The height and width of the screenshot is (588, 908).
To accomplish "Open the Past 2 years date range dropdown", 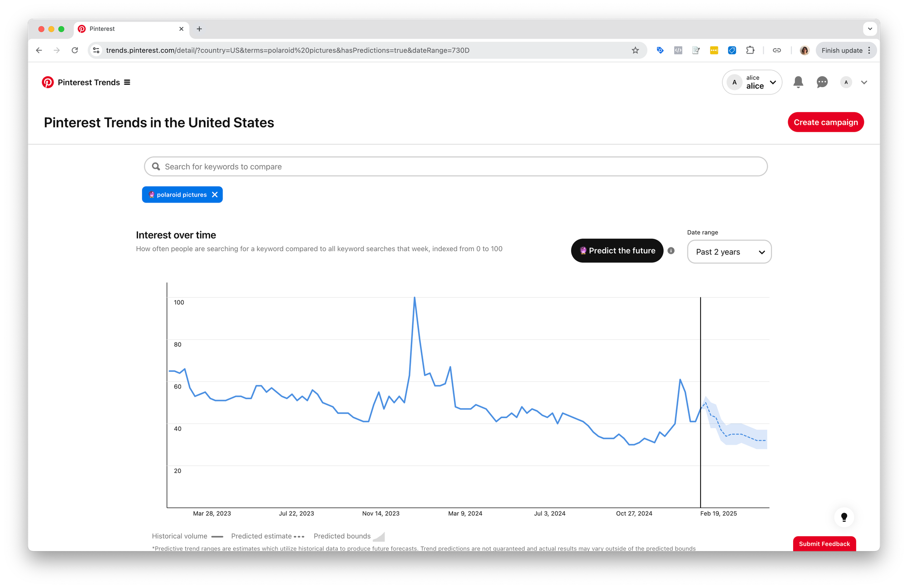I will 729,252.
